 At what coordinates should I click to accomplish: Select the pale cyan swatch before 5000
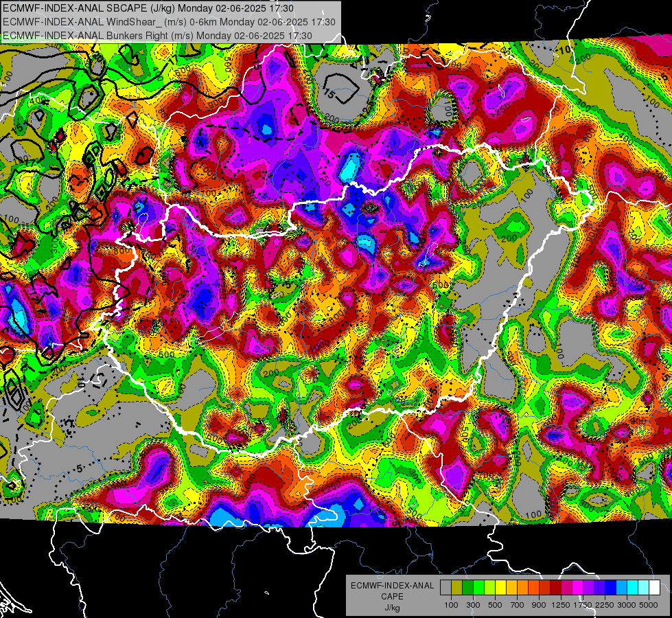(x=644, y=588)
